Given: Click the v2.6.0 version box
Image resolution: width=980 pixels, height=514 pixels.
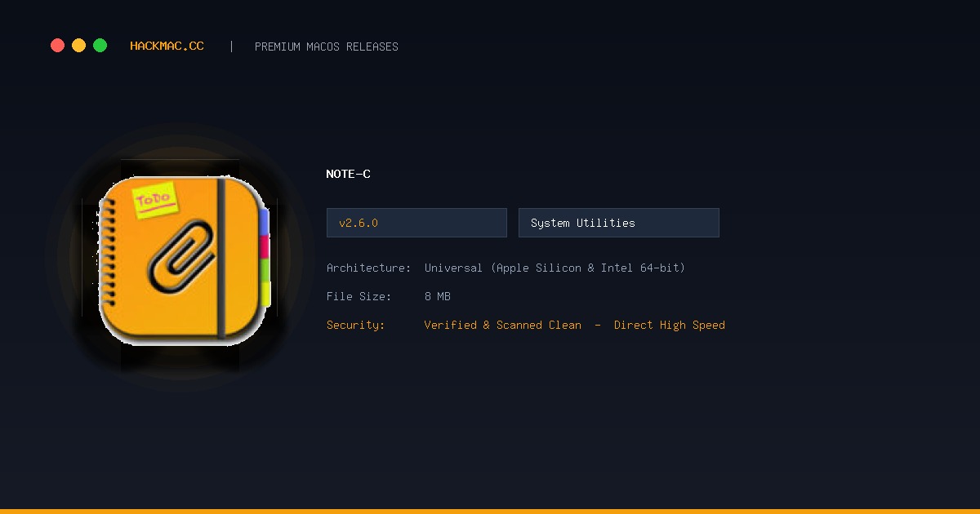Looking at the screenshot, I should click(416, 223).
